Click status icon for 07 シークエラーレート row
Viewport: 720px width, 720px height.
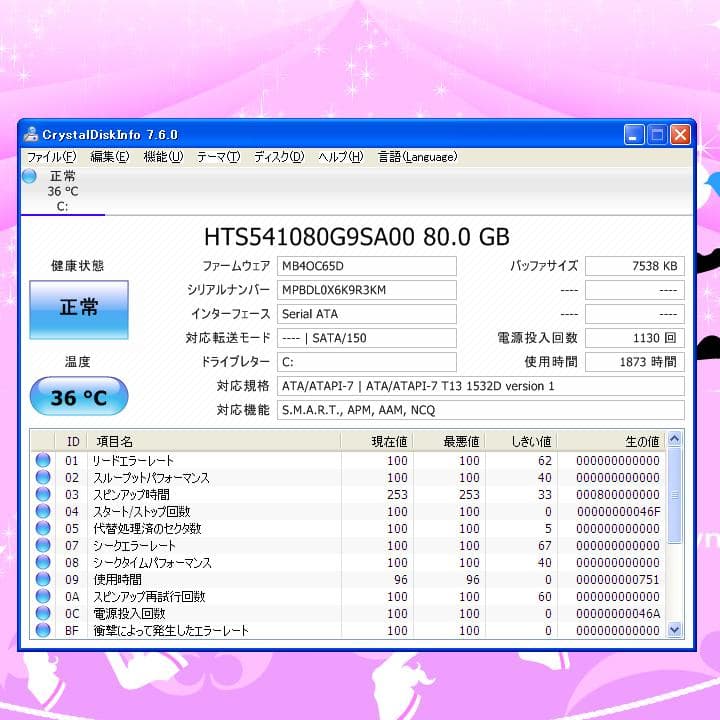(x=43, y=545)
